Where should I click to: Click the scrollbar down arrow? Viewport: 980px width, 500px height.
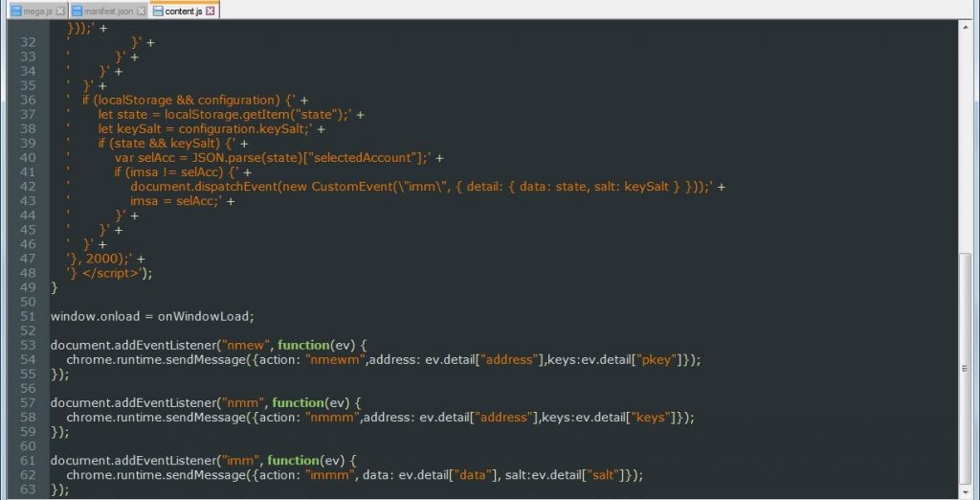[966, 492]
